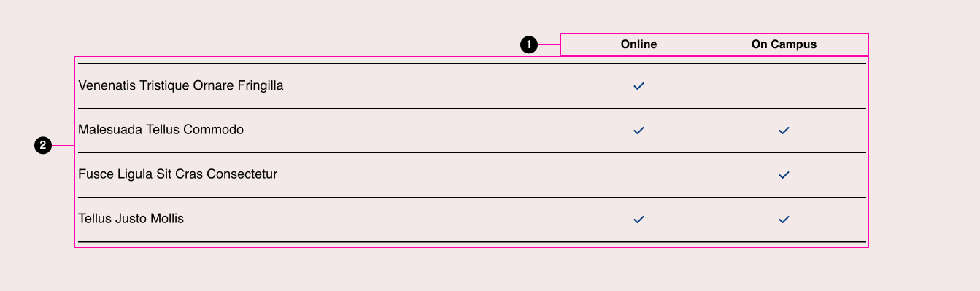Click the Online column header
Viewport: 980px width, 291px height.
click(638, 44)
